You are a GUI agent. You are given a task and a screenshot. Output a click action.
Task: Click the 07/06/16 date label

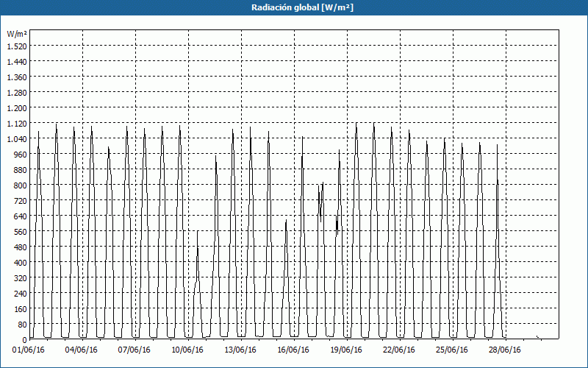[135, 350]
